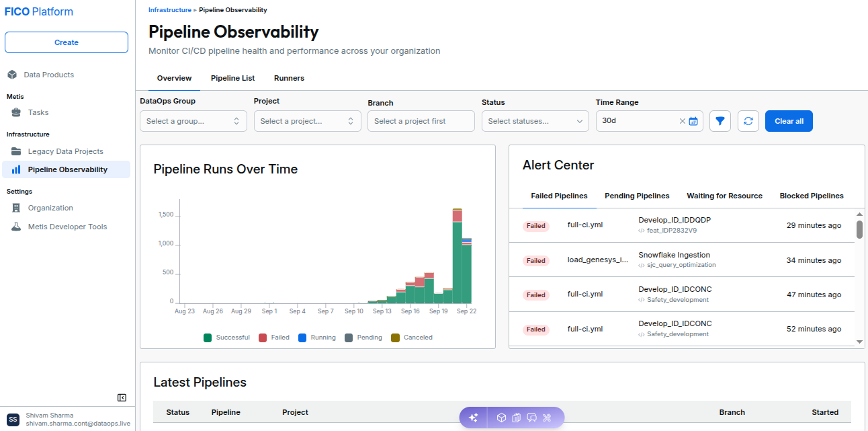Viewport: 868px width, 431px height.
Task: Click the Data Products cube icon
Action: coord(12,75)
